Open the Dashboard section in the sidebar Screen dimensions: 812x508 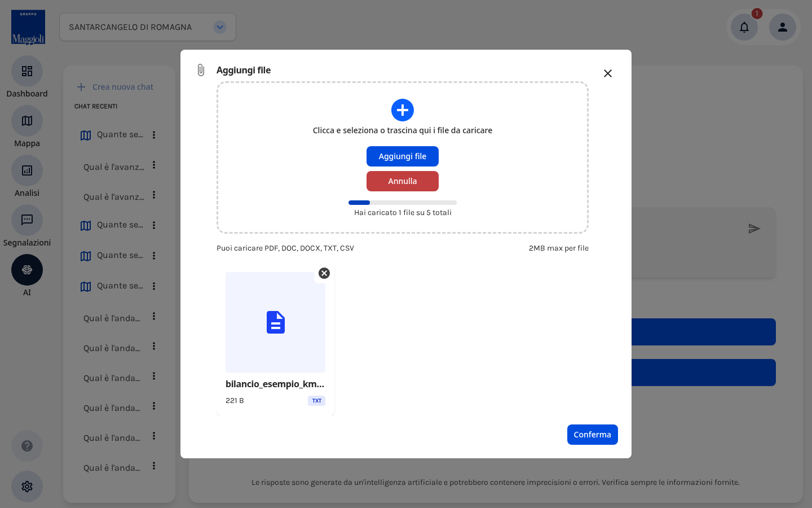coord(27,71)
